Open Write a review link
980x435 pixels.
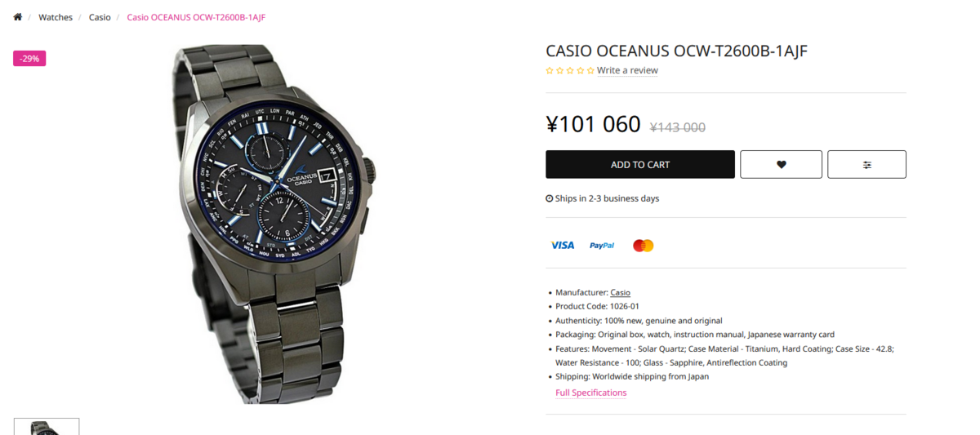pos(627,70)
